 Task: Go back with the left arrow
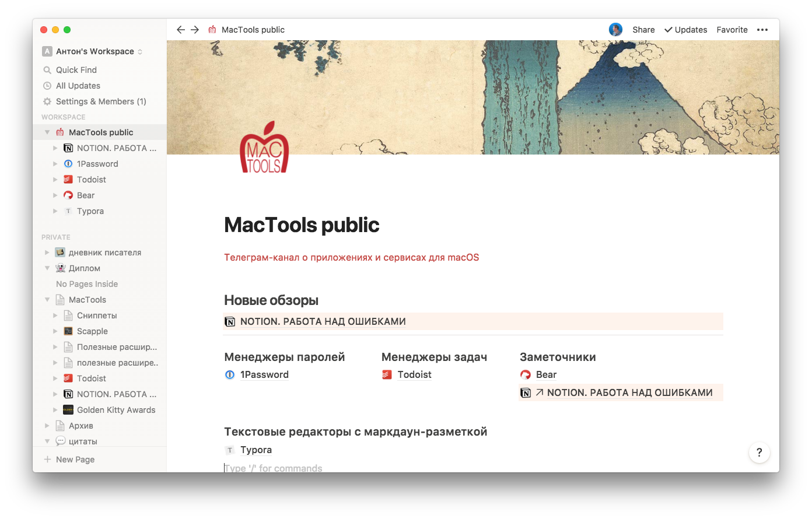point(181,30)
